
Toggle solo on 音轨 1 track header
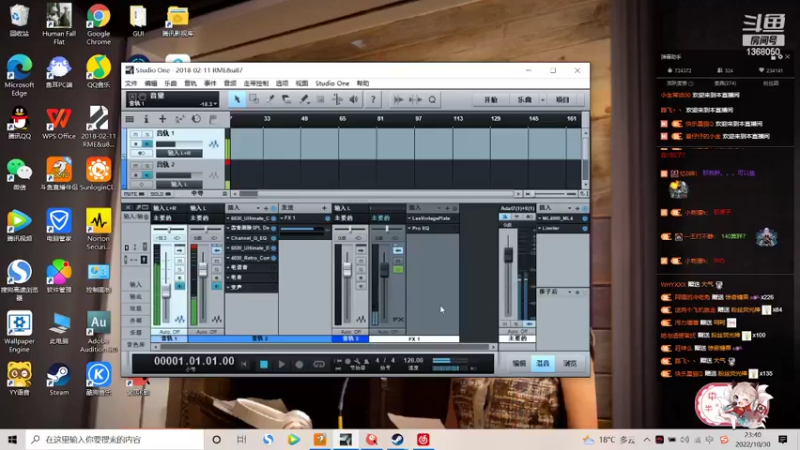pyautogui.click(x=147, y=134)
